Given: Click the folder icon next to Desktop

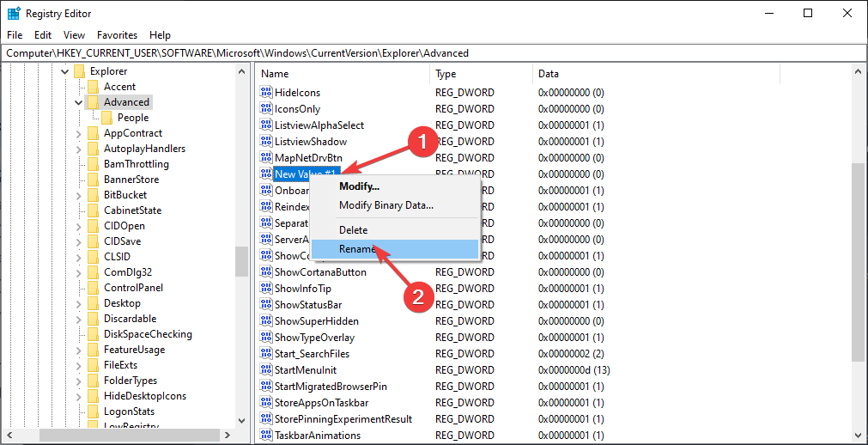Looking at the screenshot, I should pos(93,303).
